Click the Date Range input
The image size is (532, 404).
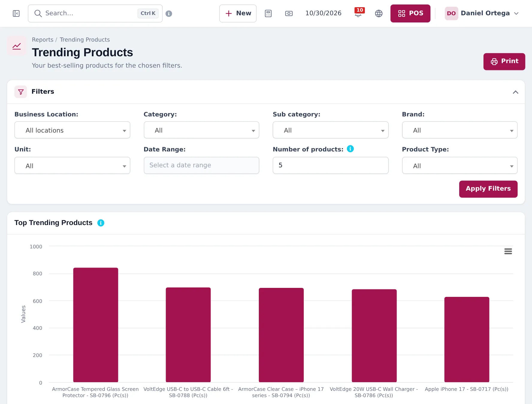[201, 165]
